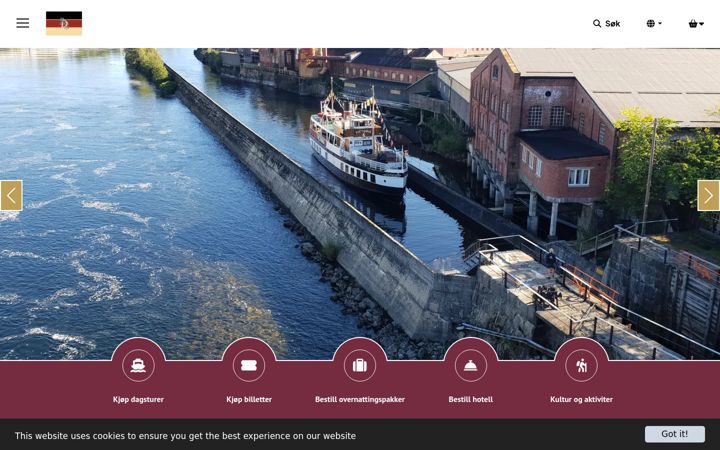Click the hiker icon for activities
Image resolution: width=720 pixels, height=450 pixels.
pos(581,366)
